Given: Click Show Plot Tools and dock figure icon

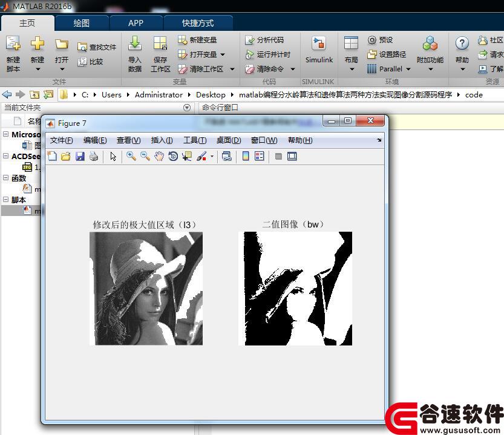Looking at the screenshot, I should pos(292,157).
